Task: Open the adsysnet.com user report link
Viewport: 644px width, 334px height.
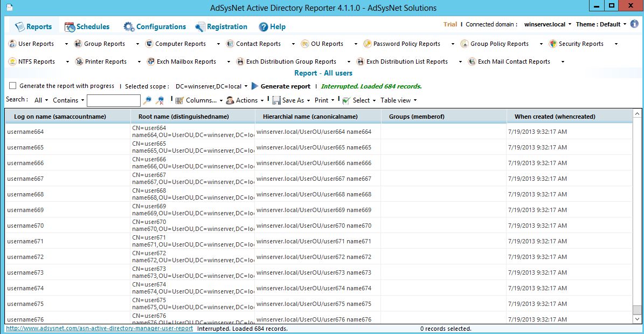Action: coord(99,329)
